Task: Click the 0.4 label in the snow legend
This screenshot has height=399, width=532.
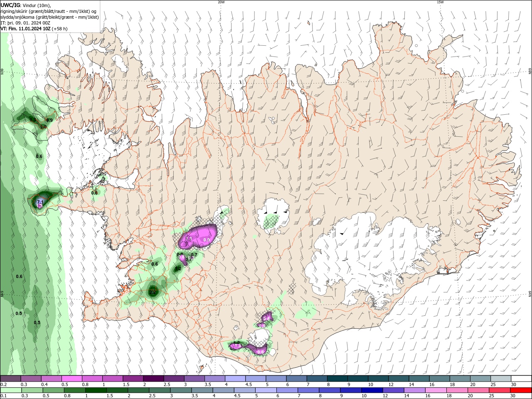Action: pyautogui.click(x=44, y=384)
